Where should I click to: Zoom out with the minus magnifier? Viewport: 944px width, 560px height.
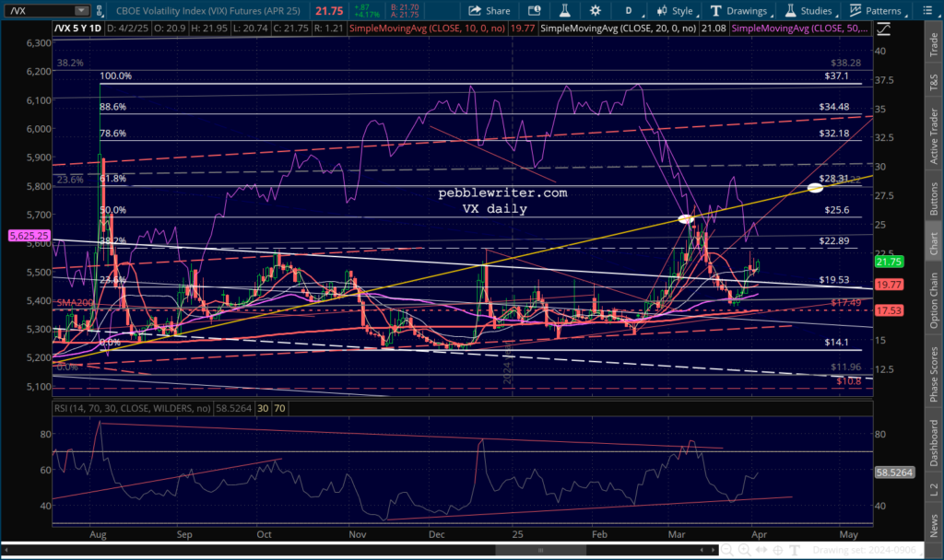tap(727, 550)
